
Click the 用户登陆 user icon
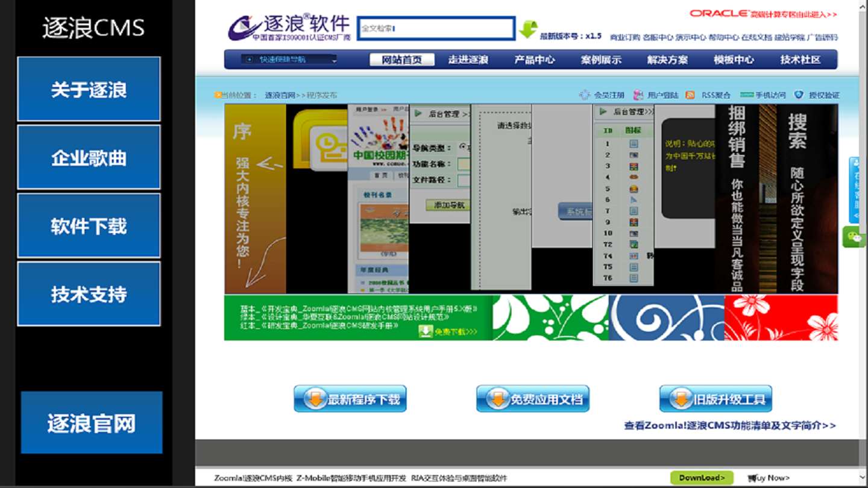point(638,95)
